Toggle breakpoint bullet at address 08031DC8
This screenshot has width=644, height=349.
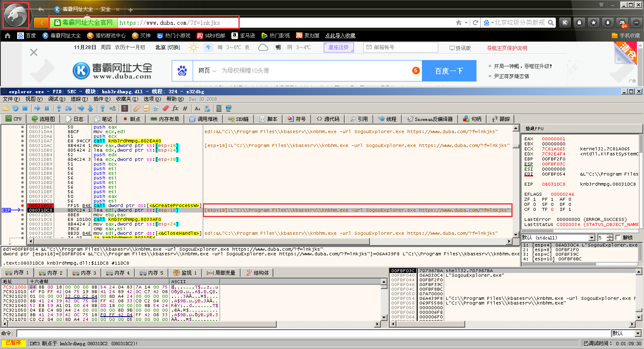[23, 210]
